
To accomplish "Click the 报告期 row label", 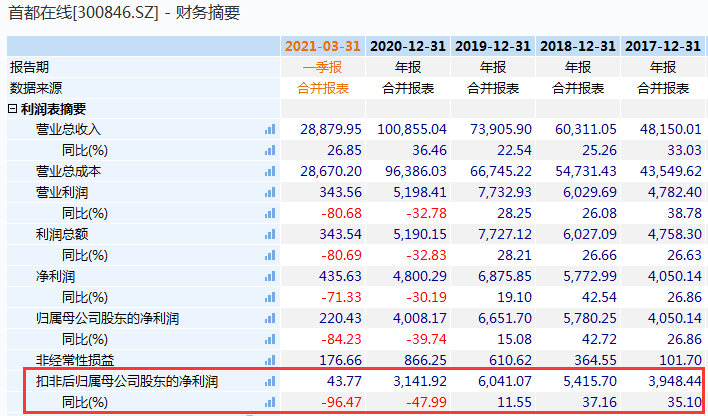I will [x=29, y=67].
